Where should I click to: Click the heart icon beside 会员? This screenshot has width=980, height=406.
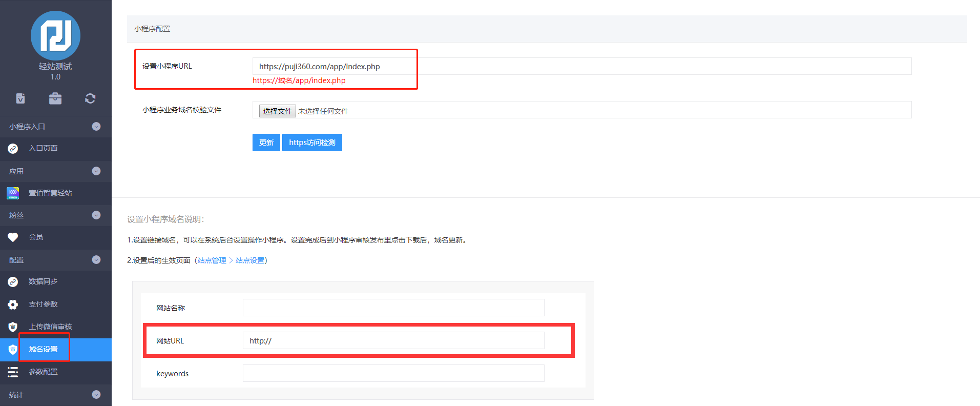13,237
